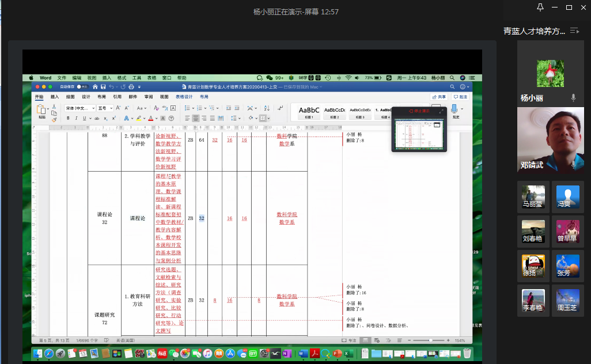The width and height of the screenshot is (591, 364).
Task: Open the 文件 menu in the Mac menu bar
Action: [62, 78]
